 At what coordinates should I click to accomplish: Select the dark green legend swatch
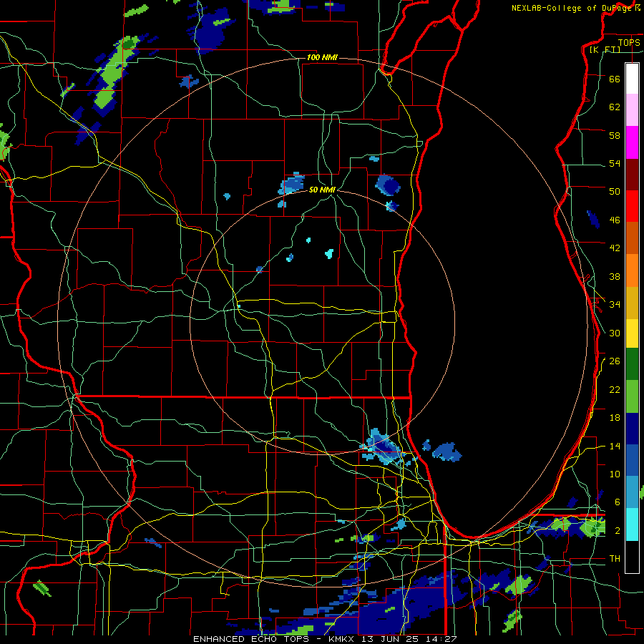pos(632,364)
